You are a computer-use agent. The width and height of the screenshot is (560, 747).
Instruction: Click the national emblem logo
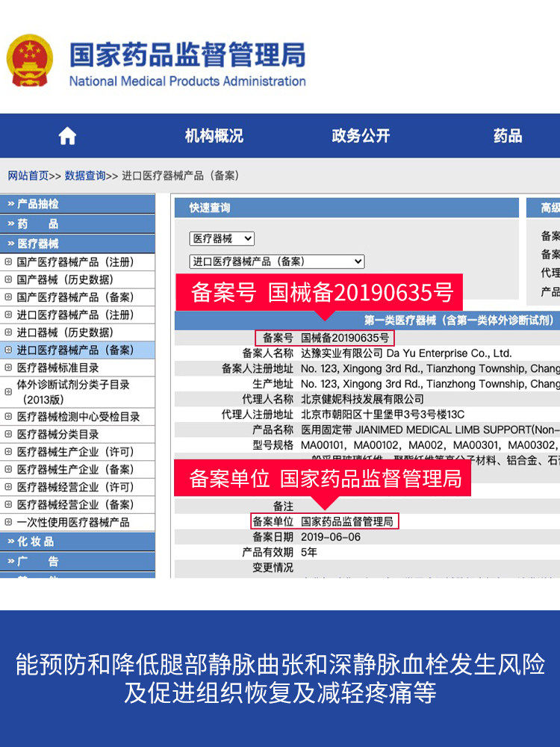tap(30, 61)
